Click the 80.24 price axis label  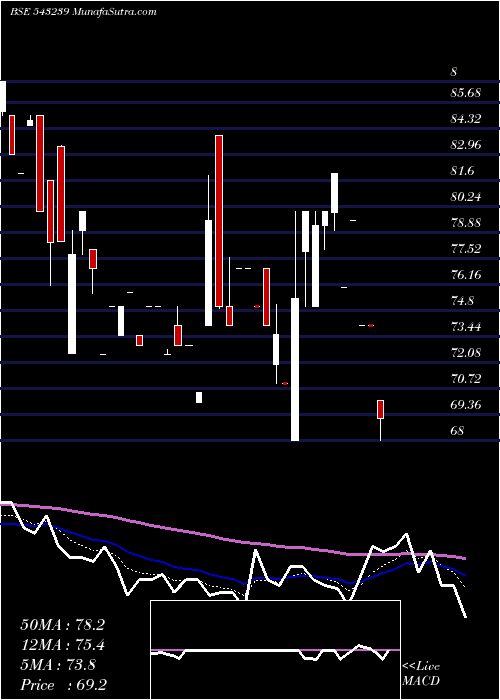[x=466, y=197]
